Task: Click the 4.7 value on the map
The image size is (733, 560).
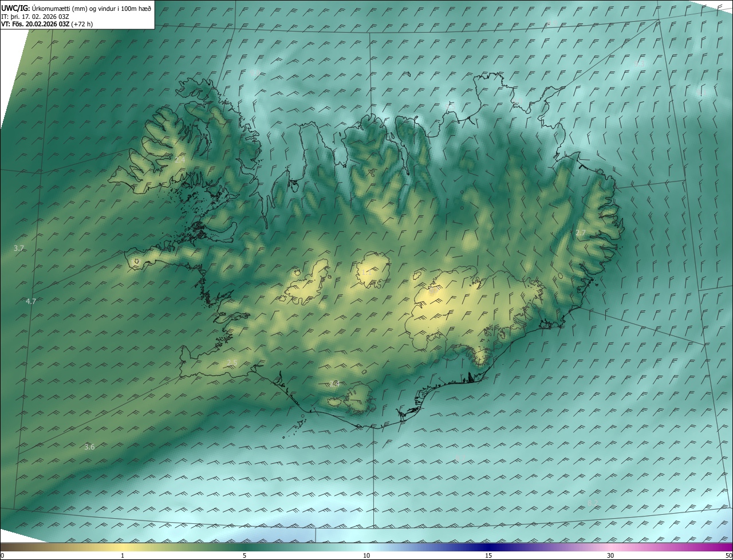Action: pos(31,301)
